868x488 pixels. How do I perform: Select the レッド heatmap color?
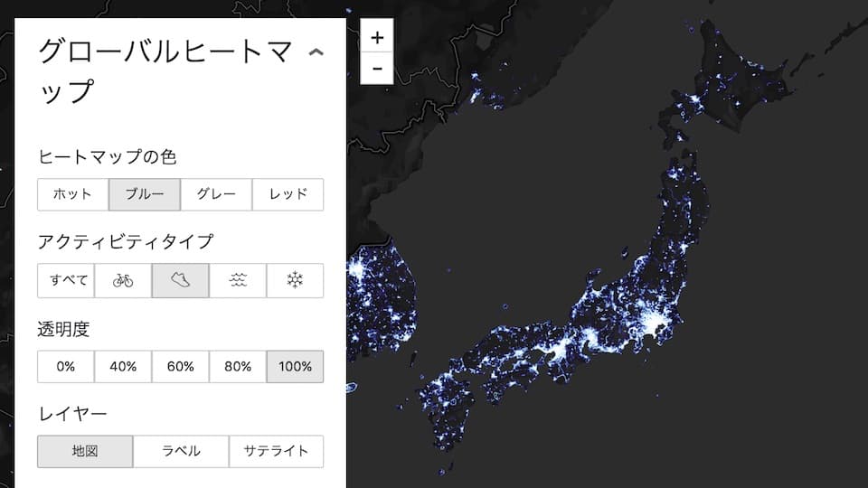coord(288,194)
